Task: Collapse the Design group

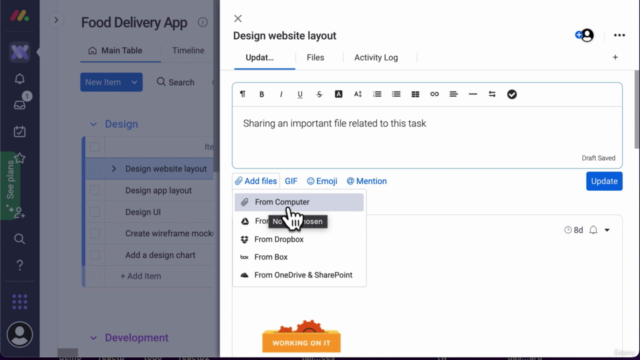Action: 93,124
